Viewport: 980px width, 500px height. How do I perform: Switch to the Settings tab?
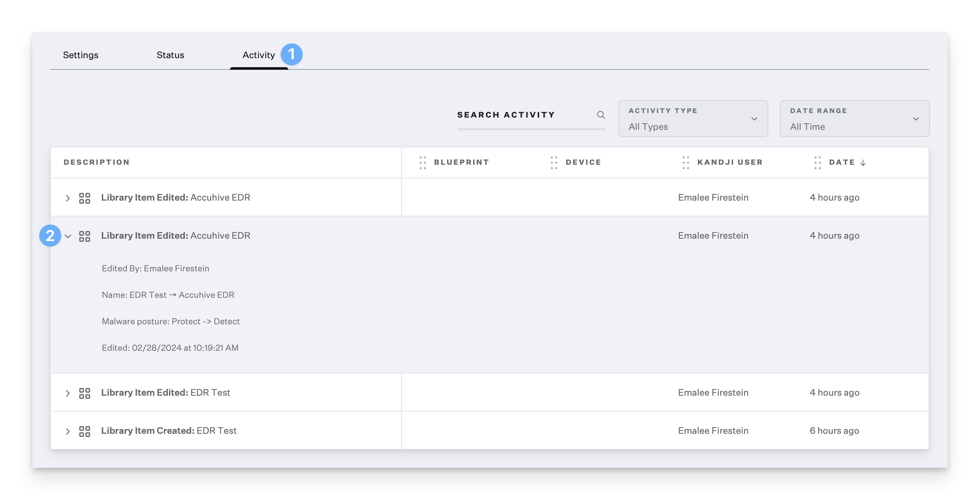[81, 55]
